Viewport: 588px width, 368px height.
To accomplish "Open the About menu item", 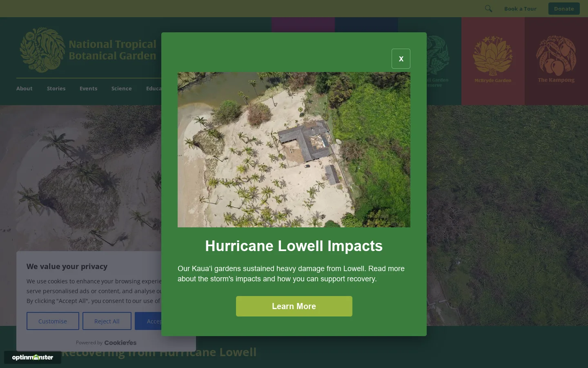I will [x=24, y=88].
